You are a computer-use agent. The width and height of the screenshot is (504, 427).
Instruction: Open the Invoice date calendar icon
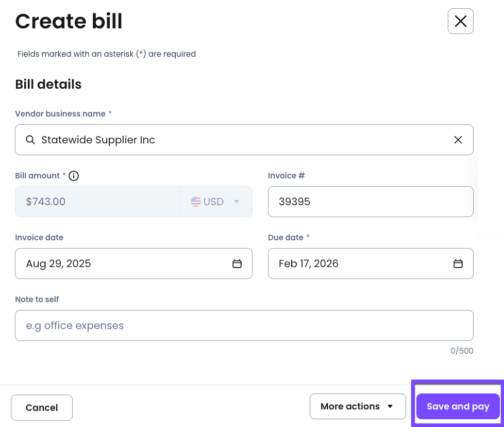coord(237,264)
